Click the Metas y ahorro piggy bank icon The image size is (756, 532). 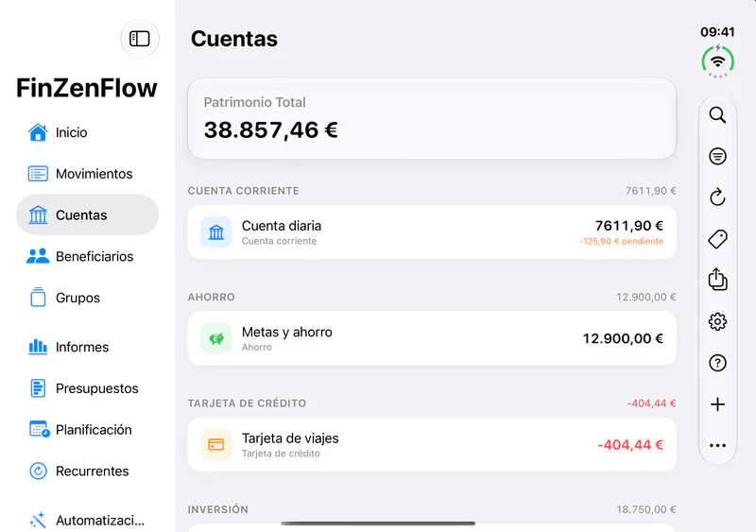tap(216, 338)
